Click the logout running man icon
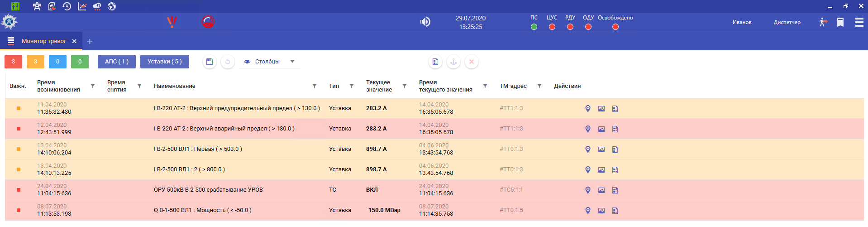 coord(823,22)
